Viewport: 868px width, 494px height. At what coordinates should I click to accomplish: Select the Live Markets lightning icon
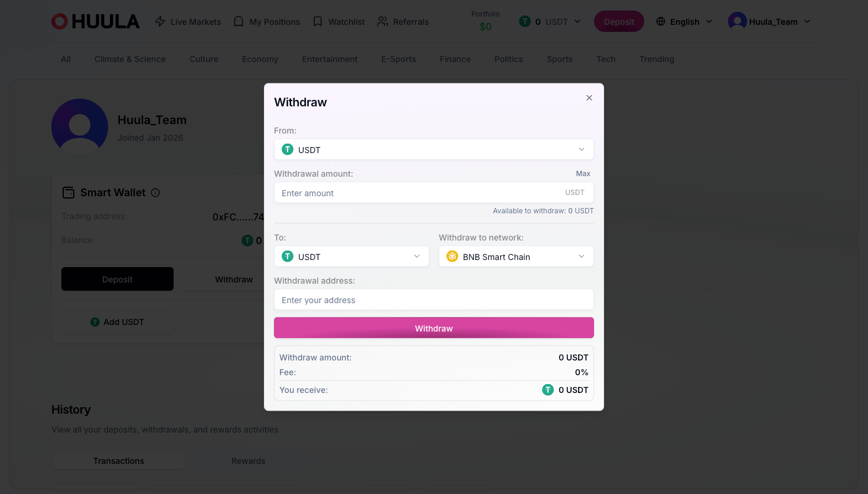159,21
